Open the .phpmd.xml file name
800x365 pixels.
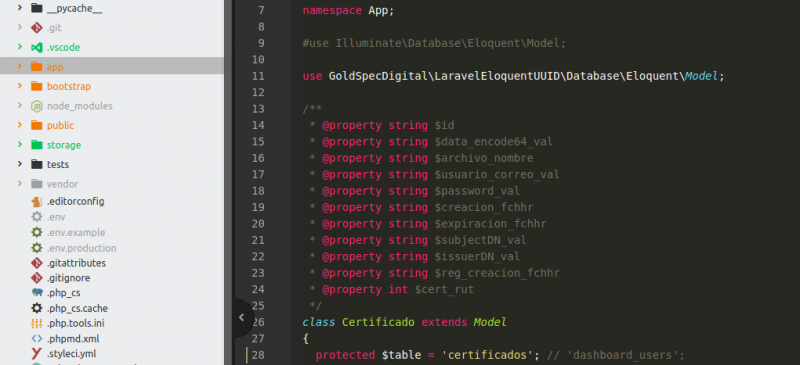(73, 338)
